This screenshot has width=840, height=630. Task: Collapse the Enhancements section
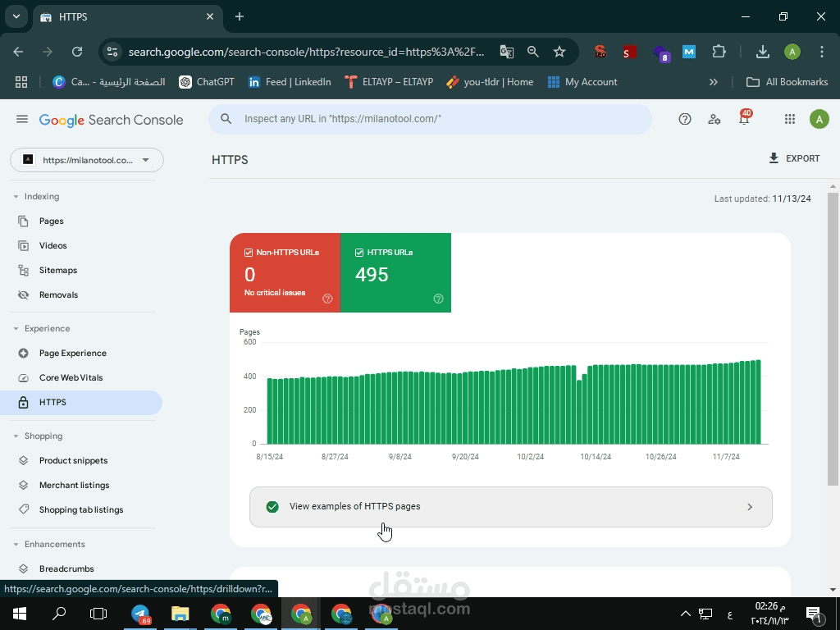click(16, 545)
